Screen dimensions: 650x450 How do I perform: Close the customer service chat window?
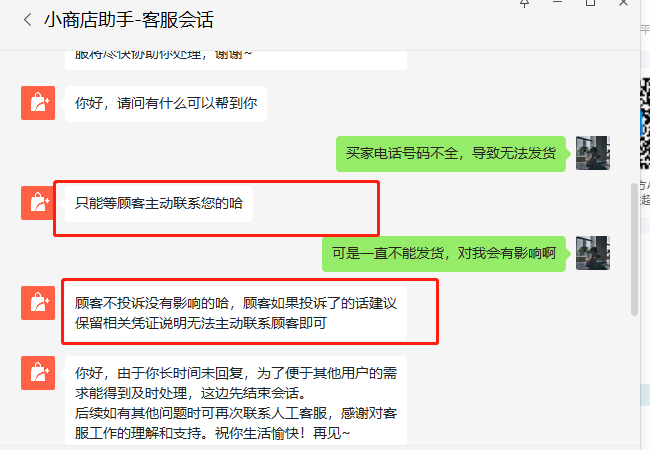pos(623,2)
